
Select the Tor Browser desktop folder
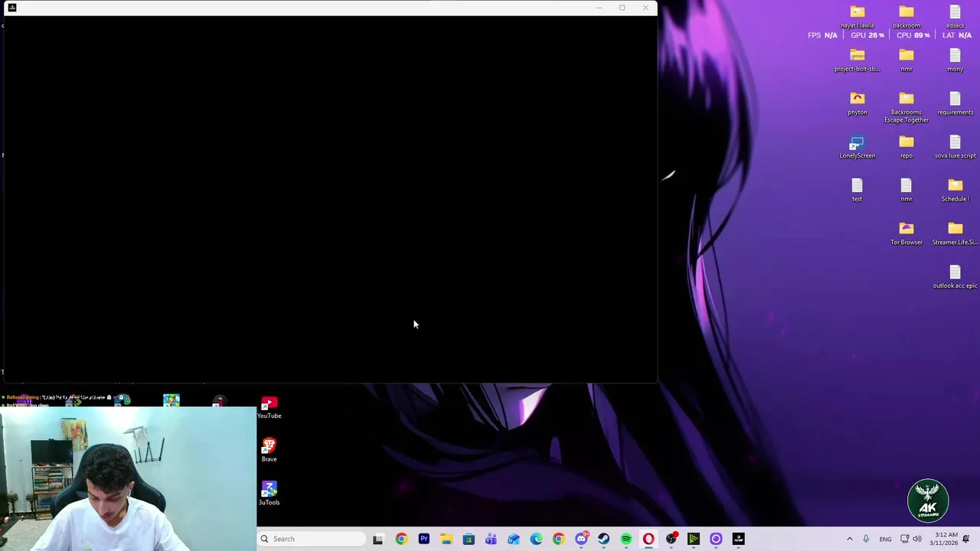[x=906, y=234]
